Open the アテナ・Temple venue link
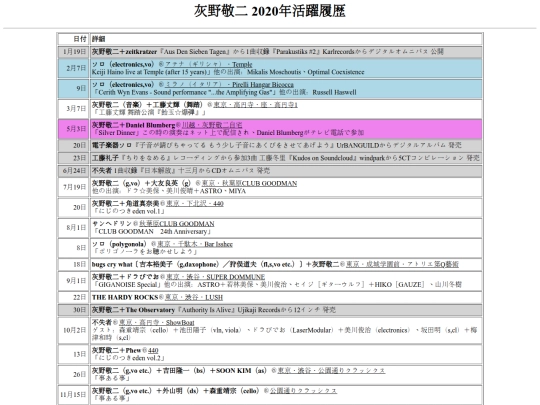Image resolution: width=540 pixels, height=405 pixels. pos(209,64)
